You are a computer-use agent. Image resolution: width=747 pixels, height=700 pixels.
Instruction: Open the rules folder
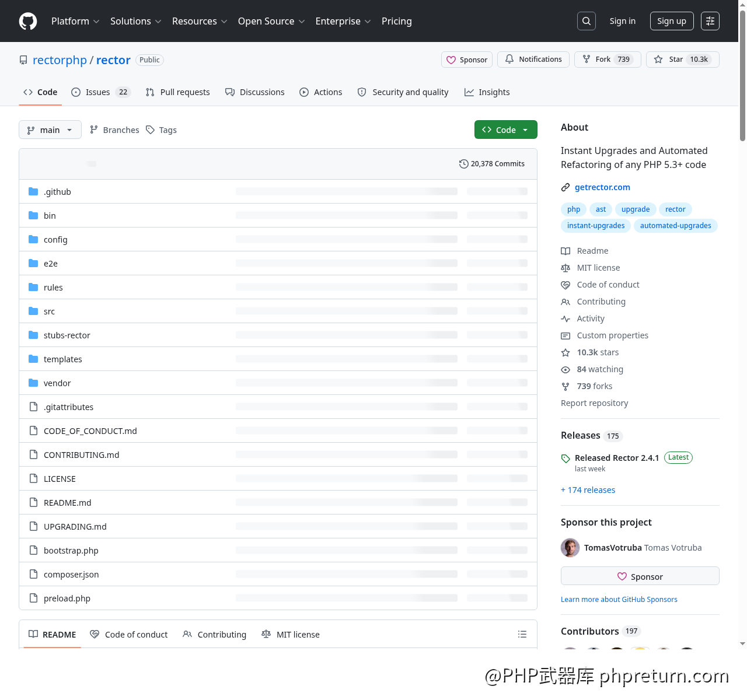tap(53, 288)
